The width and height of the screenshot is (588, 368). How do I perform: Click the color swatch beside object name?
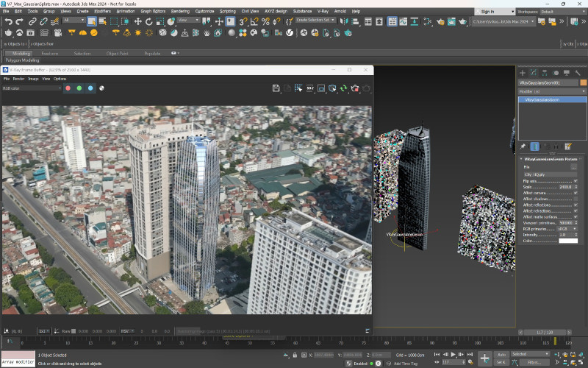click(x=583, y=82)
